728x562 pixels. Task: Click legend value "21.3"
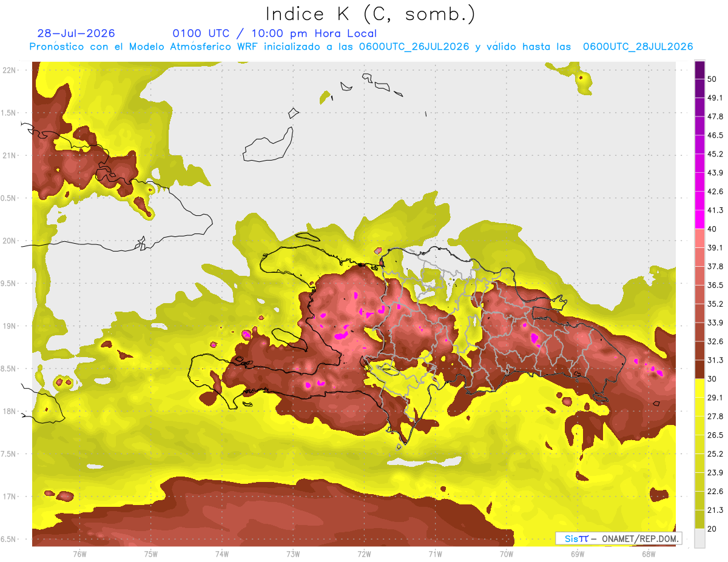point(715,510)
